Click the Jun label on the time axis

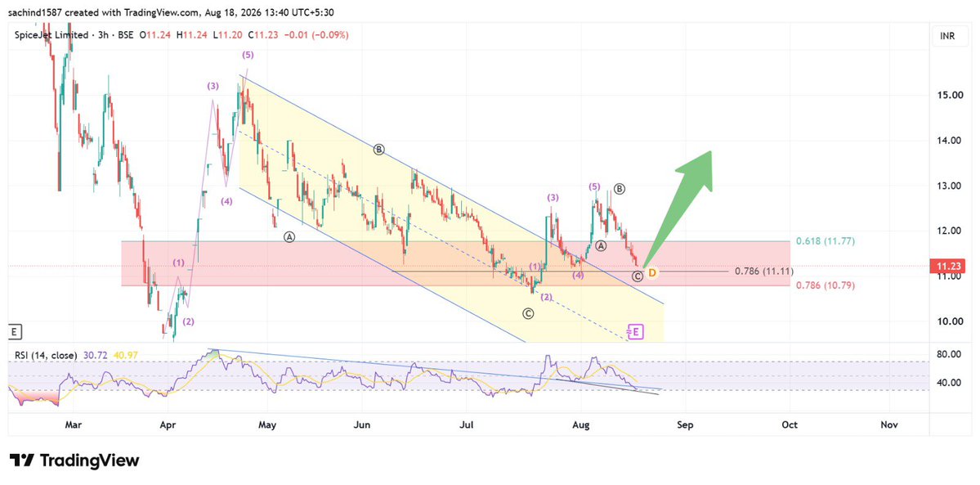tap(363, 425)
